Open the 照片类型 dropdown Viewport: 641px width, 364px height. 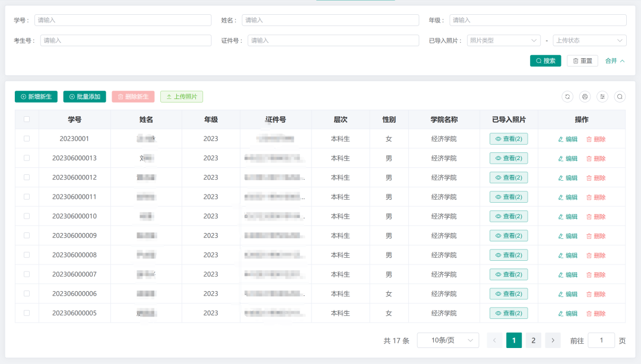[503, 41]
